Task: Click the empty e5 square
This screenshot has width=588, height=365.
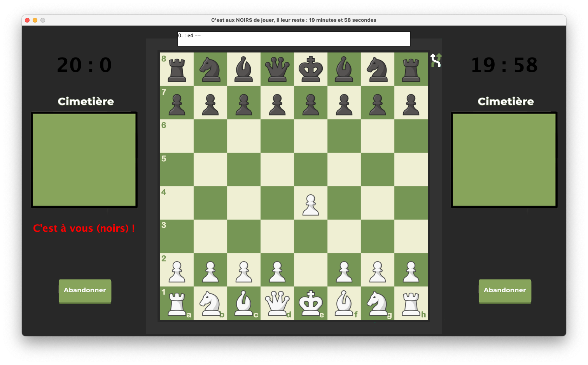Action: [311, 169]
